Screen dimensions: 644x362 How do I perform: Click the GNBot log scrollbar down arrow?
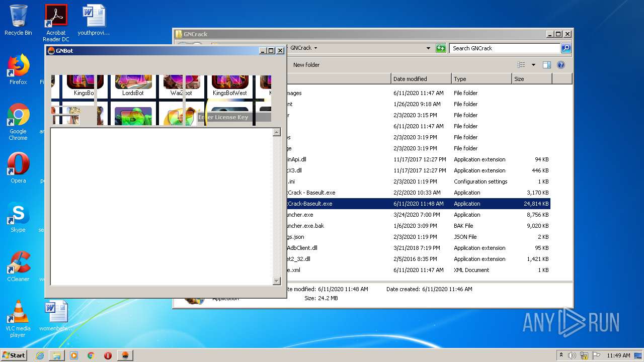(x=277, y=281)
